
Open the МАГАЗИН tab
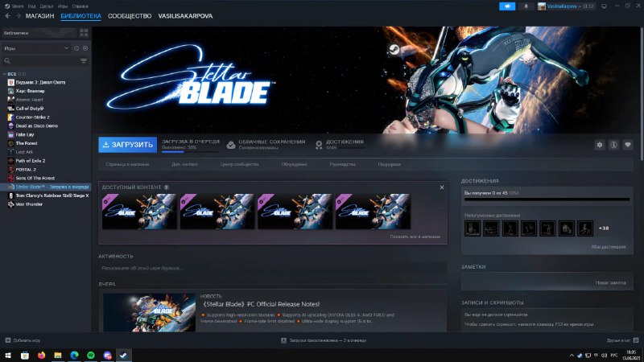coord(39,16)
